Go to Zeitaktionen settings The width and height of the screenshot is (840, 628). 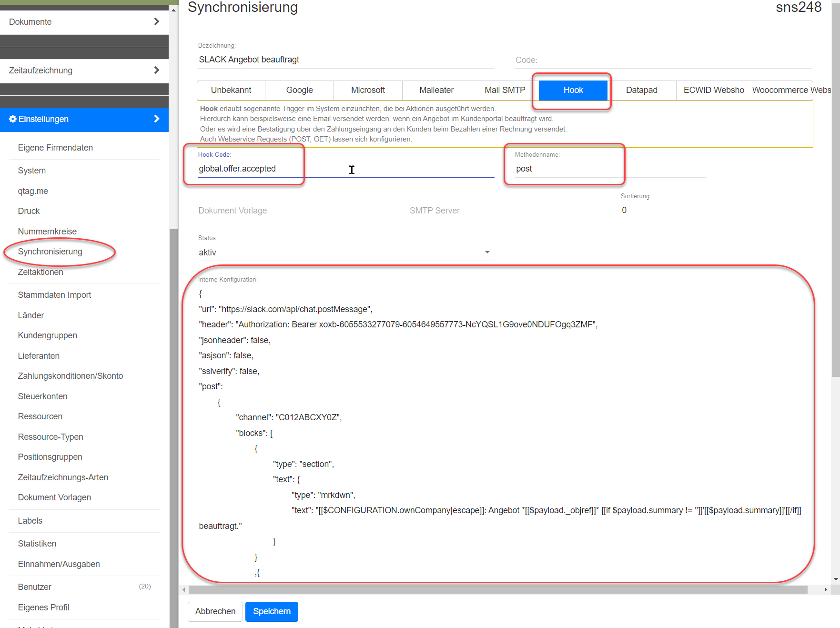[40, 272]
